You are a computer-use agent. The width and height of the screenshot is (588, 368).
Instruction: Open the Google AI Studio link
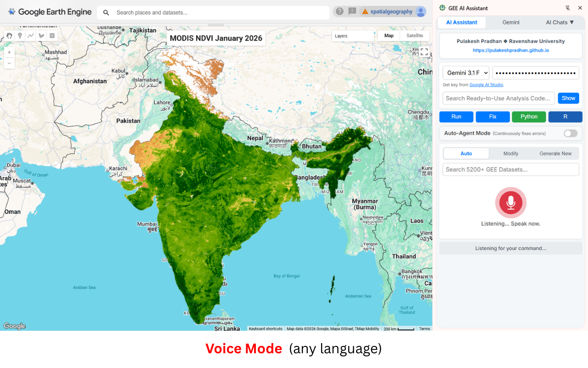coord(486,85)
